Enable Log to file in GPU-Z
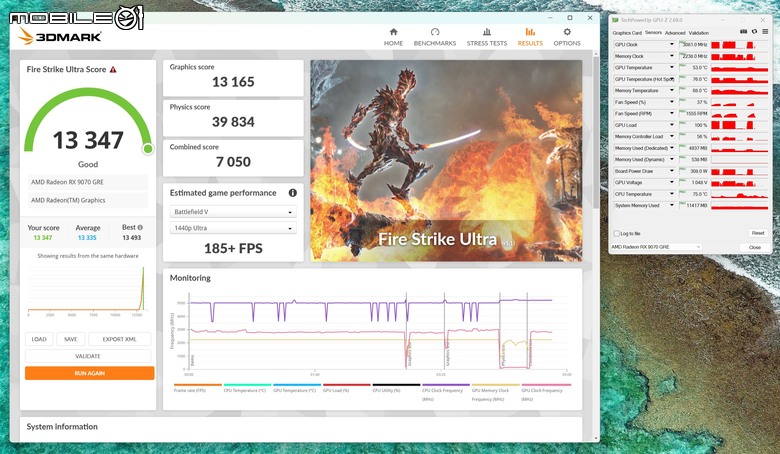The height and width of the screenshot is (454, 780). [x=617, y=233]
